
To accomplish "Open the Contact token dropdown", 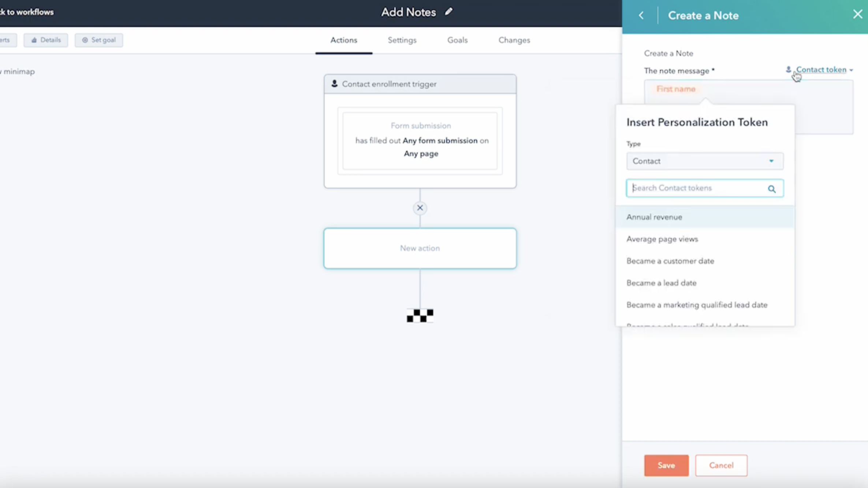I will click(x=822, y=70).
